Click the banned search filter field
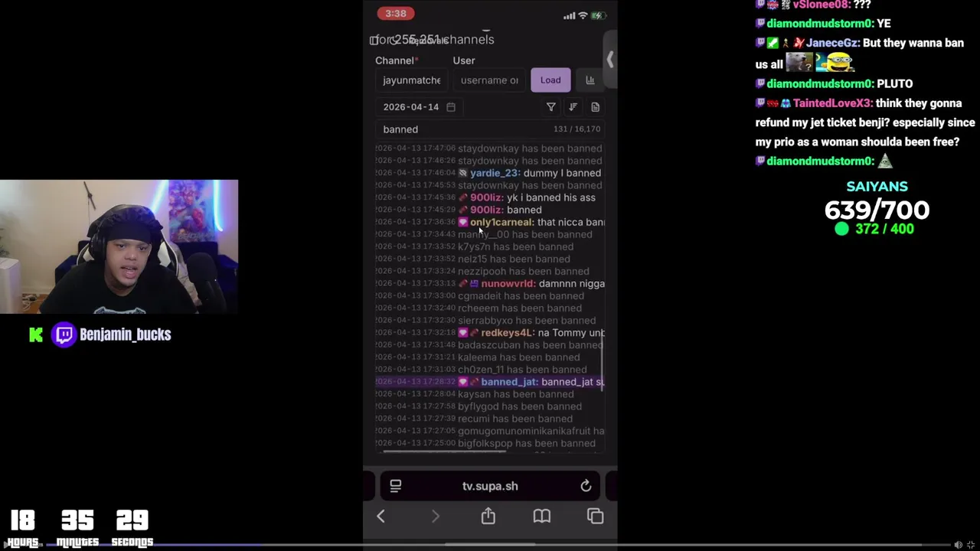Screen dimensions: 980x551 [x=490, y=129]
